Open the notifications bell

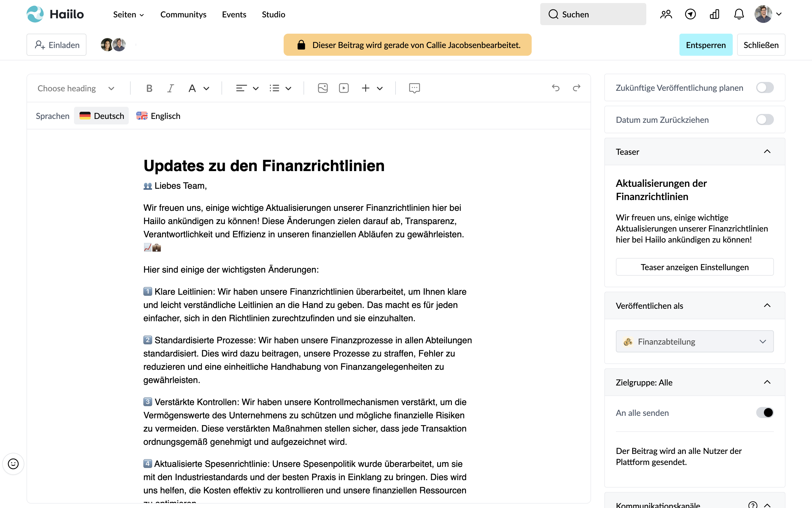[739, 14]
